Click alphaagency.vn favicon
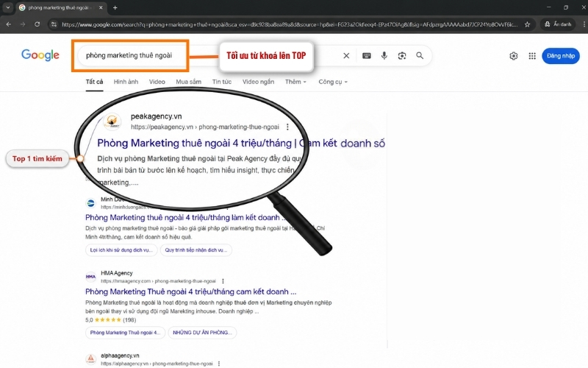 point(90,359)
